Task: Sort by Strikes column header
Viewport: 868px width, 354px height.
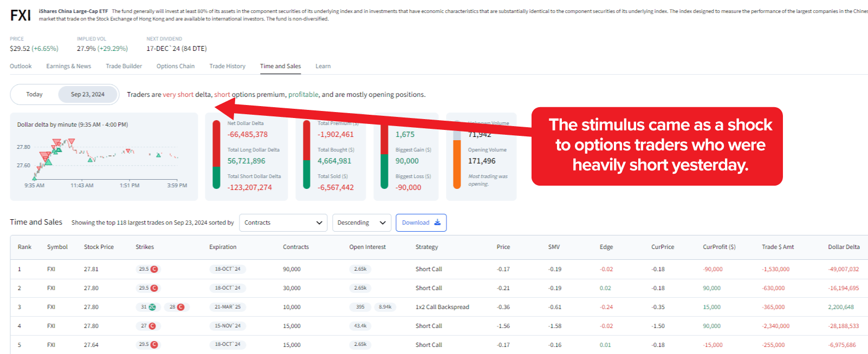Action: (145, 247)
